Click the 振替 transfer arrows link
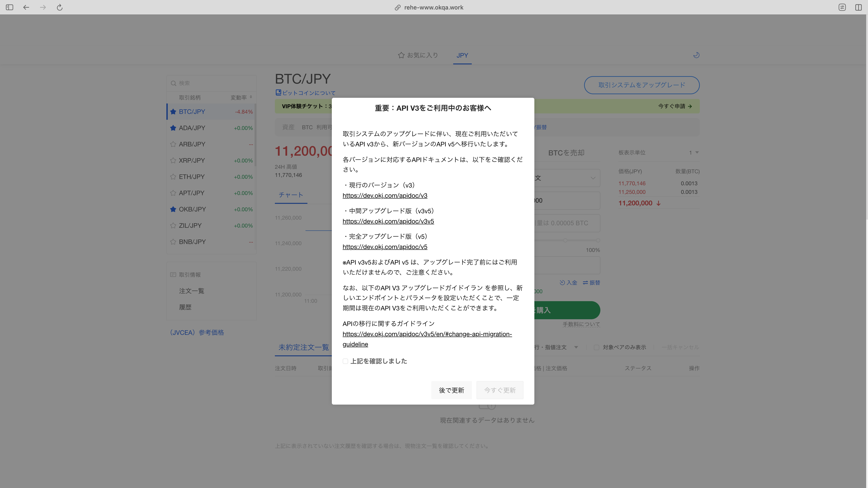 click(591, 283)
